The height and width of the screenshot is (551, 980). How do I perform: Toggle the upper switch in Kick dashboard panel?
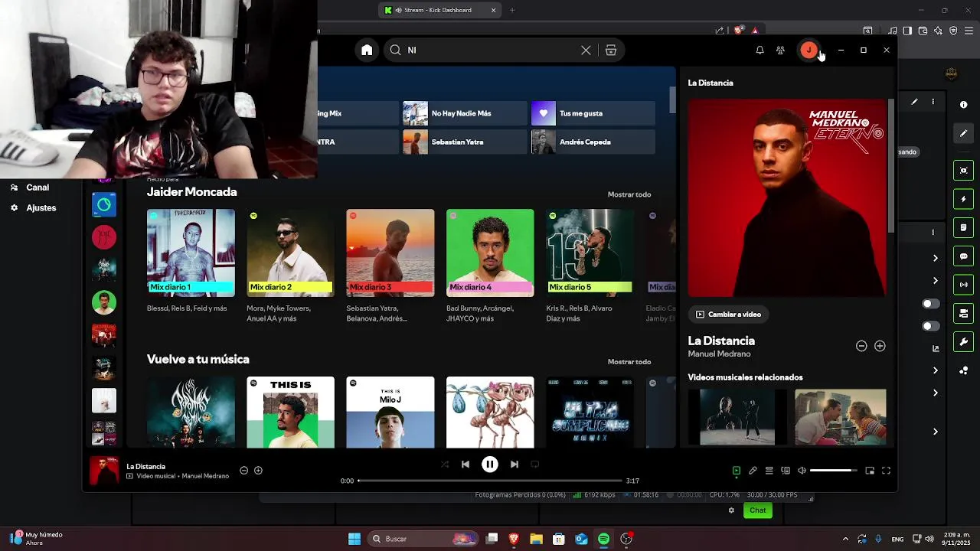click(x=931, y=304)
